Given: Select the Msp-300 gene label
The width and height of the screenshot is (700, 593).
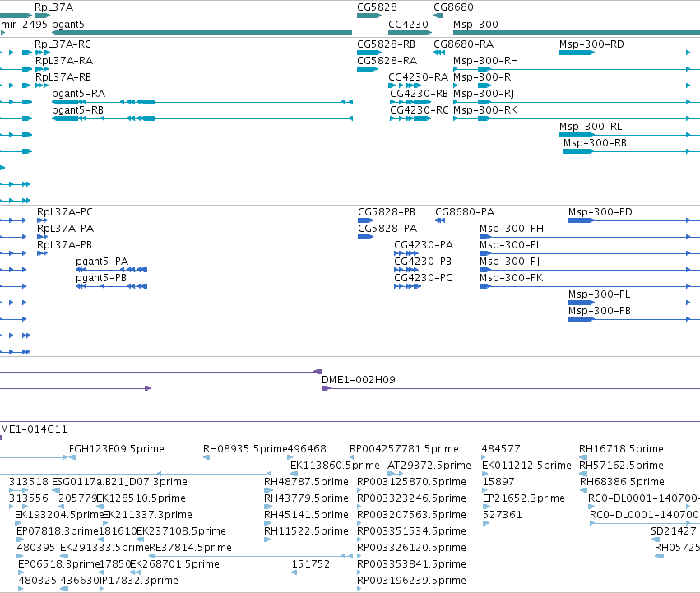Looking at the screenshot, I should pyautogui.click(x=475, y=24).
